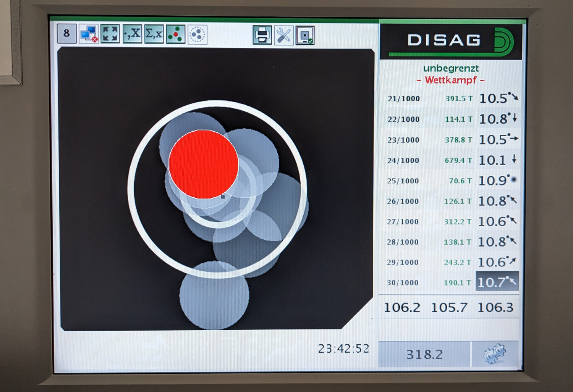Toggle the sigma sum display button

click(x=154, y=34)
